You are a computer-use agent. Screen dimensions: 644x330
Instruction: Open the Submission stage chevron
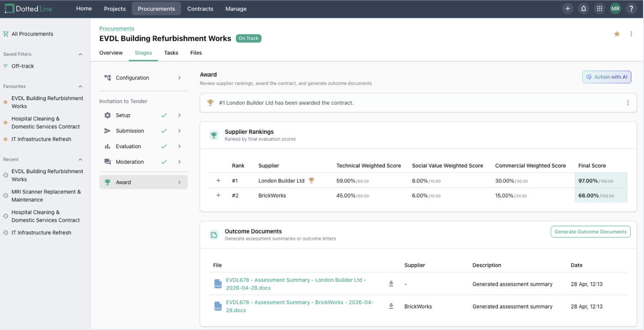pyautogui.click(x=179, y=131)
